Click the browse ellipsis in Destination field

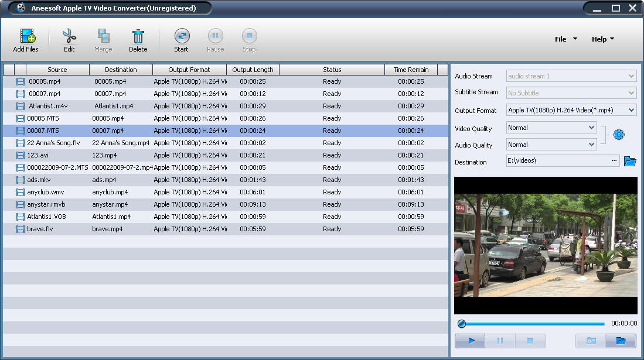click(x=614, y=160)
